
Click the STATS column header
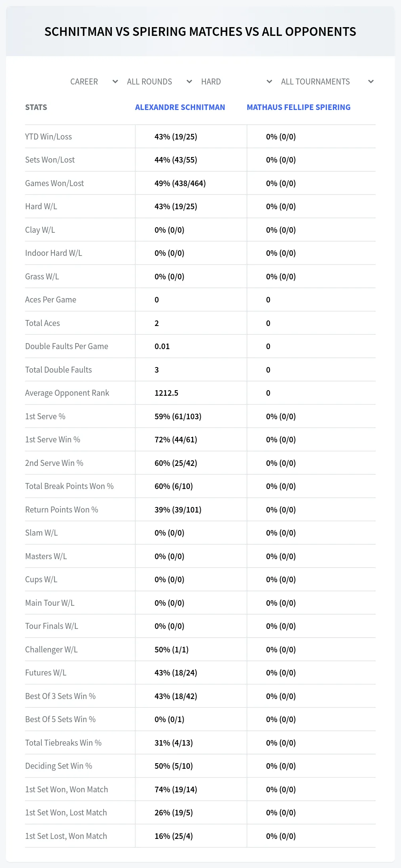coord(36,107)
